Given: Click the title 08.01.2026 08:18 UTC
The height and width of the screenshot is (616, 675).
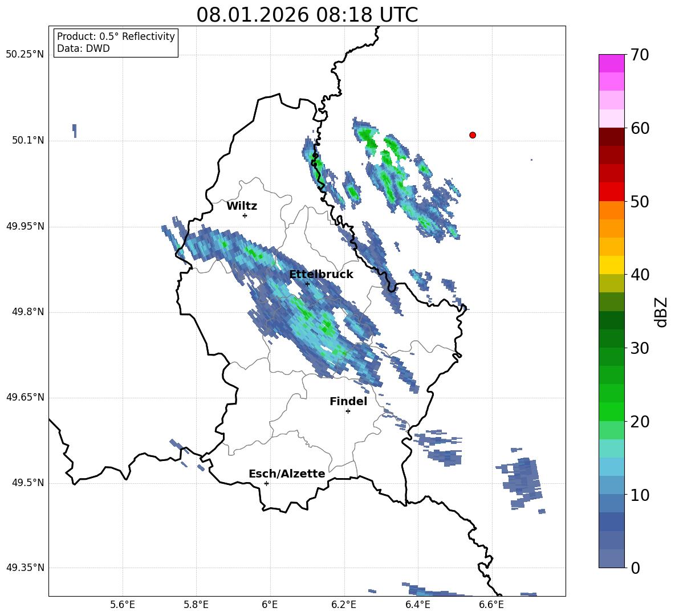Looking at the screenshot, I should pos(307,15).
